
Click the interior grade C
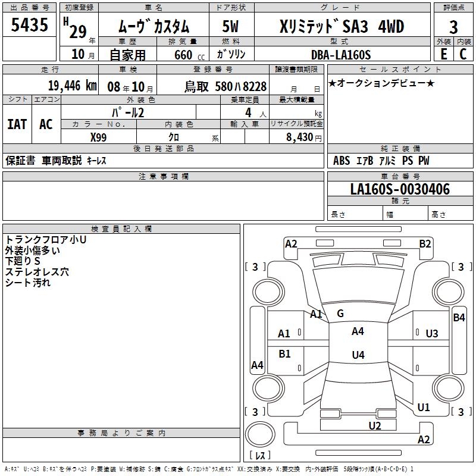[x=463, y=54]
